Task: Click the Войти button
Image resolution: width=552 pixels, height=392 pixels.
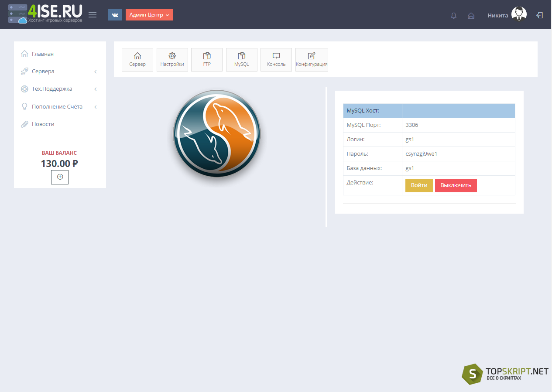Action: coord(419,185)
